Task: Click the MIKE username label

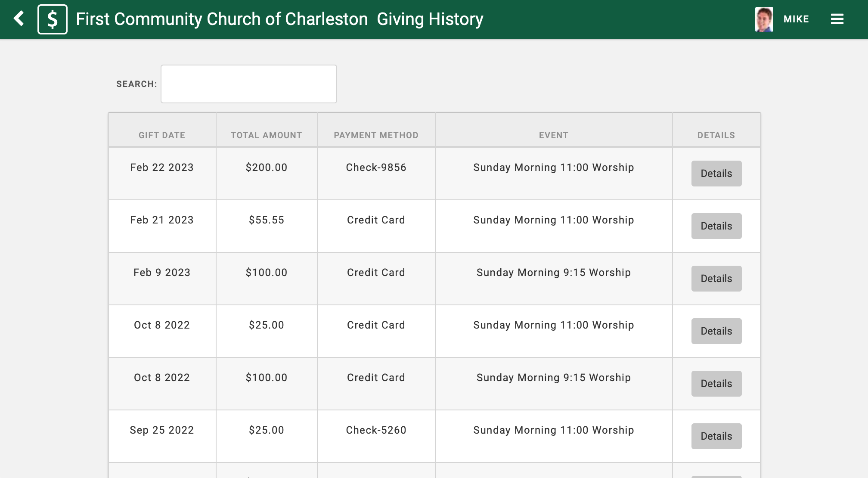Action: click(x=796, y=19)
